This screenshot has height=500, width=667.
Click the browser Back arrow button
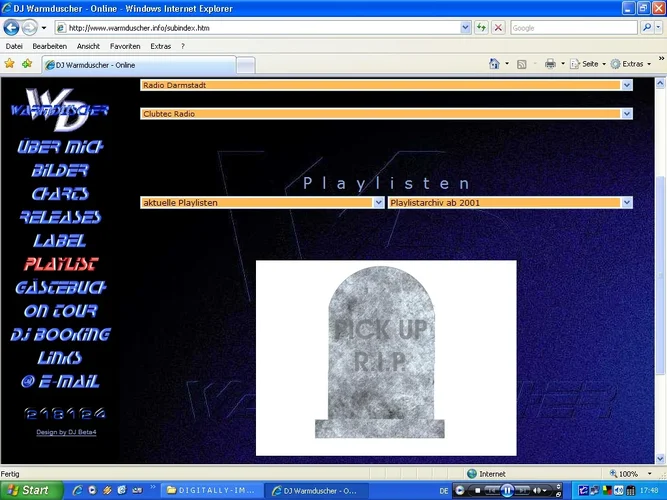[x=11, y=28]
